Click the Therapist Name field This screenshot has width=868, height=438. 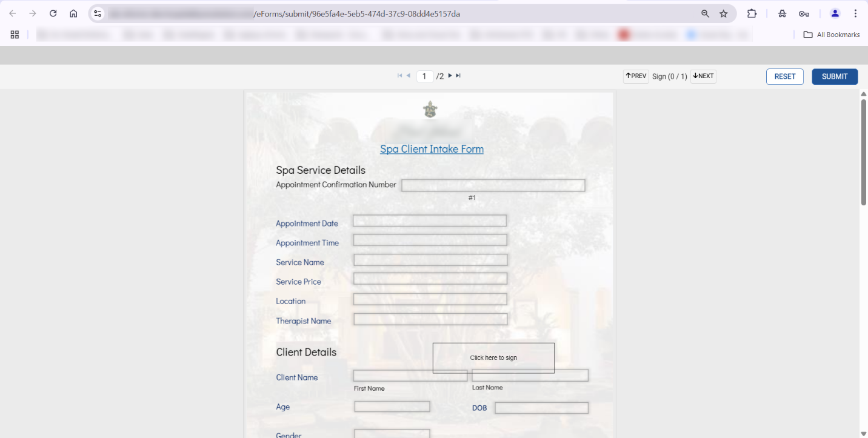(430, 319)
